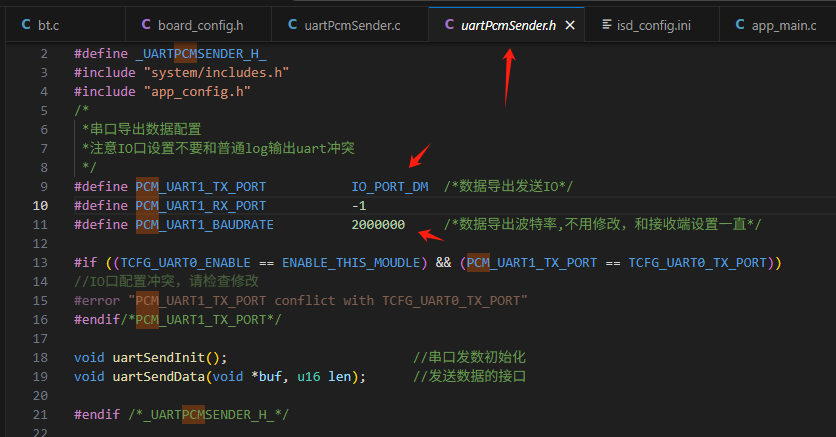Screen dimensions: 836x437
Task: Click the #error directive on line 15
Action: 97,301
